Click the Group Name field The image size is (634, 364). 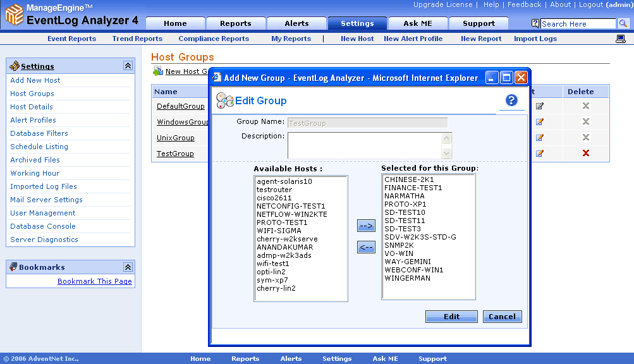pos(367,123)
